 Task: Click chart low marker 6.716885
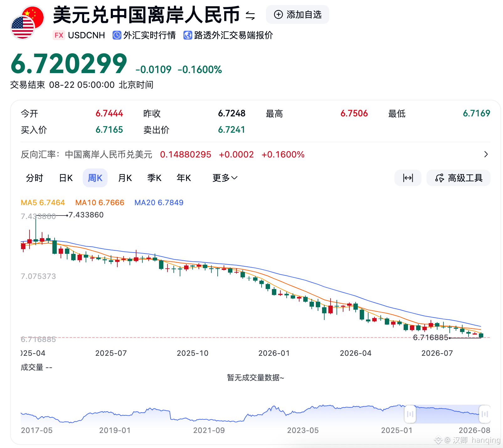tap(431, 338)
